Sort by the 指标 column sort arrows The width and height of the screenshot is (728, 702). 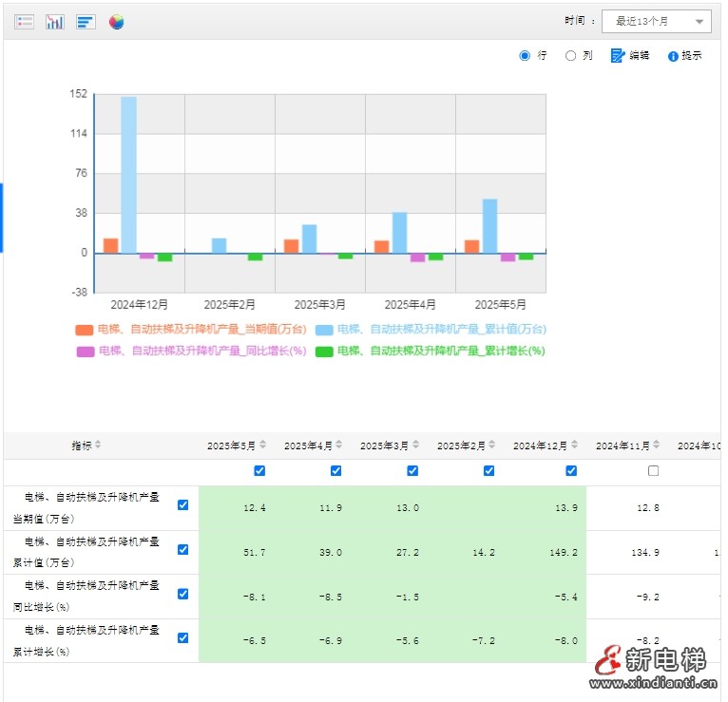(98, 446)
